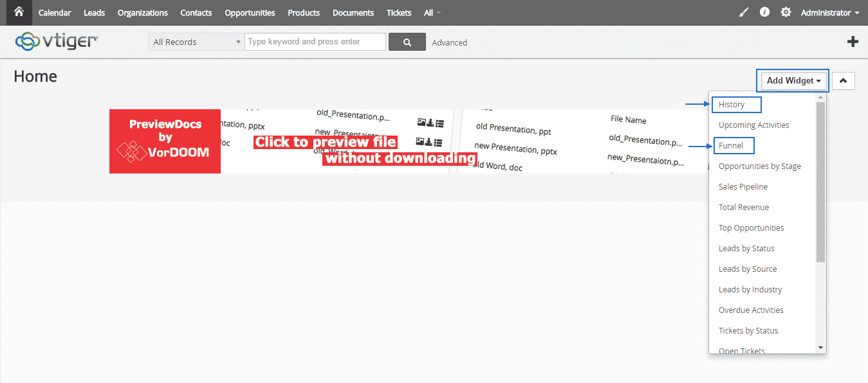Click the Home icon in navigation bar
This screenshot has width=868, height=383.
[x=19, y=12]
